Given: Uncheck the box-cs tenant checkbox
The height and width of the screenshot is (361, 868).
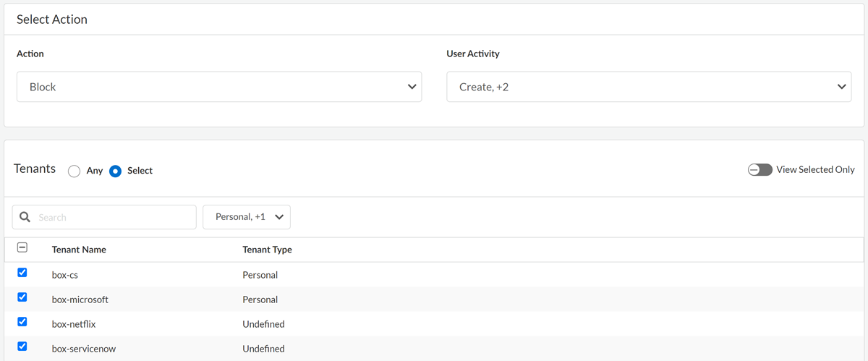Looking at the screenshot, I should 22,273.
